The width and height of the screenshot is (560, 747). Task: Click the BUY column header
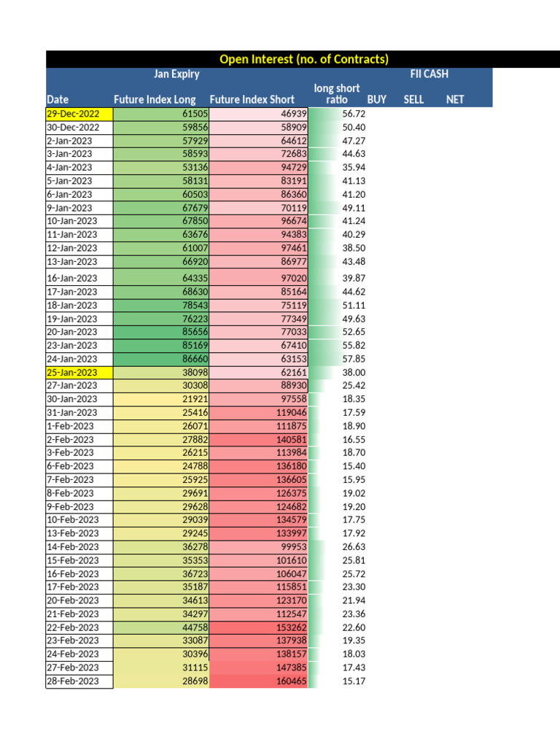(x=377, y=99)
